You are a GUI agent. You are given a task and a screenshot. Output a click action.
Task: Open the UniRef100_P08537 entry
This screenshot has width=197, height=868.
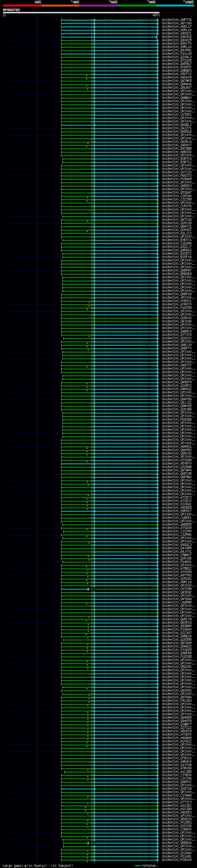pos(177,67)
